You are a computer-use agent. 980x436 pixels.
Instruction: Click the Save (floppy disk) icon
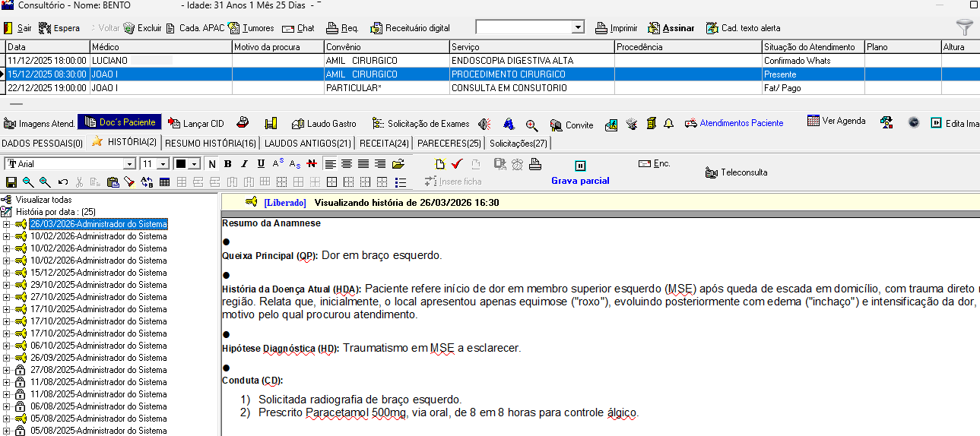(x=11, y=182)
